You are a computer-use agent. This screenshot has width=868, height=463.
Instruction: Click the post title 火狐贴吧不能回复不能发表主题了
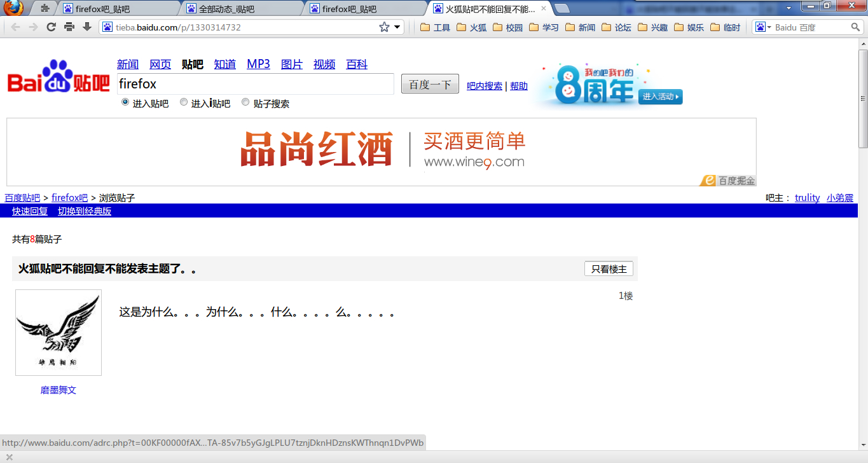click(x=107, y=269)
